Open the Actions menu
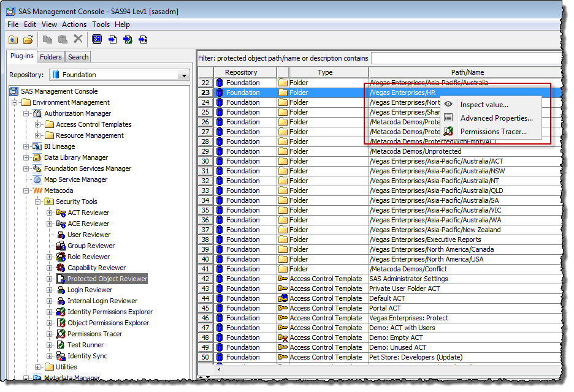This screenshot has width=574, height=392. coord(74,24)
